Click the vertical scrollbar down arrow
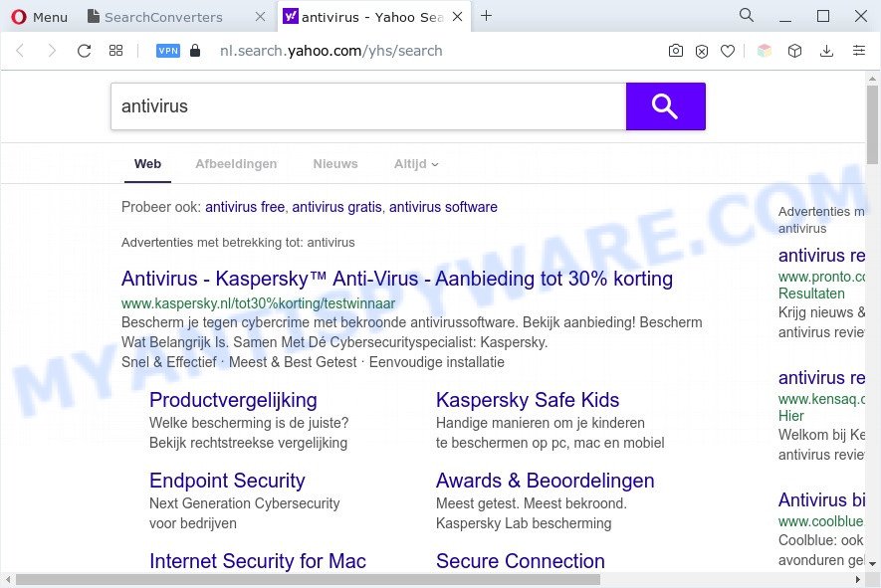 [x=871, y=563]
